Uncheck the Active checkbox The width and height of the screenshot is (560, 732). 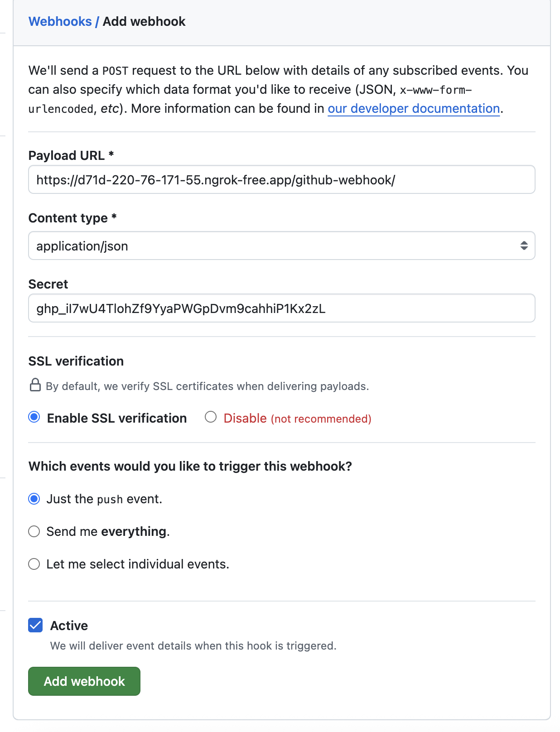coord(35,625)
